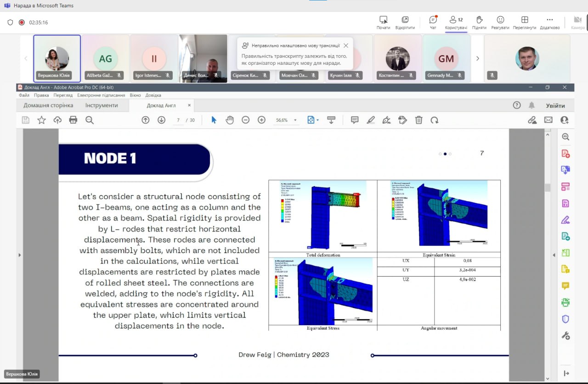Zoom out with the minus circle icon
This screenshot has width=588, height=384.
pyautogui.click(x=246, y=120)
